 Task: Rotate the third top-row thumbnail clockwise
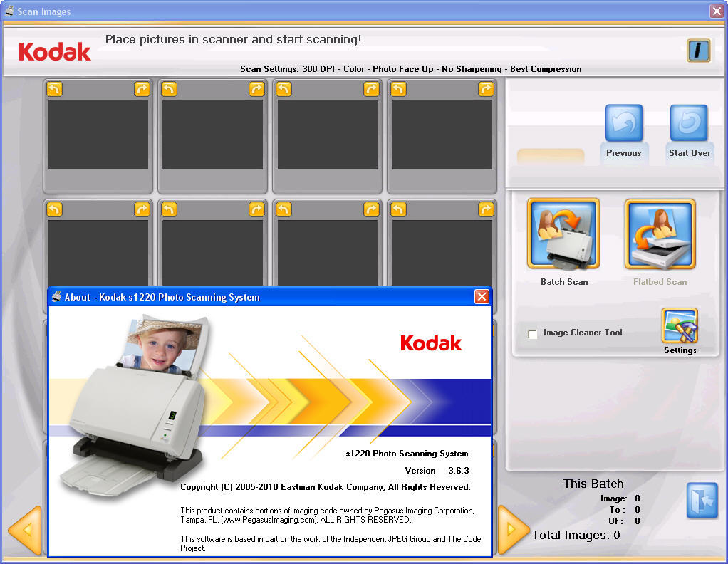370,89
